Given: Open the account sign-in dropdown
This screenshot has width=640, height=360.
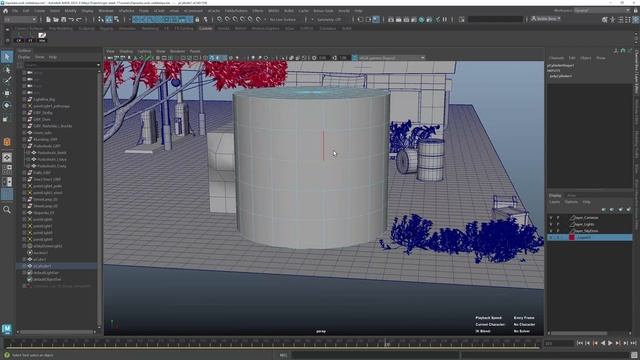Looking at the screenshot, I should pyautogui.click(x=546, y=19).
